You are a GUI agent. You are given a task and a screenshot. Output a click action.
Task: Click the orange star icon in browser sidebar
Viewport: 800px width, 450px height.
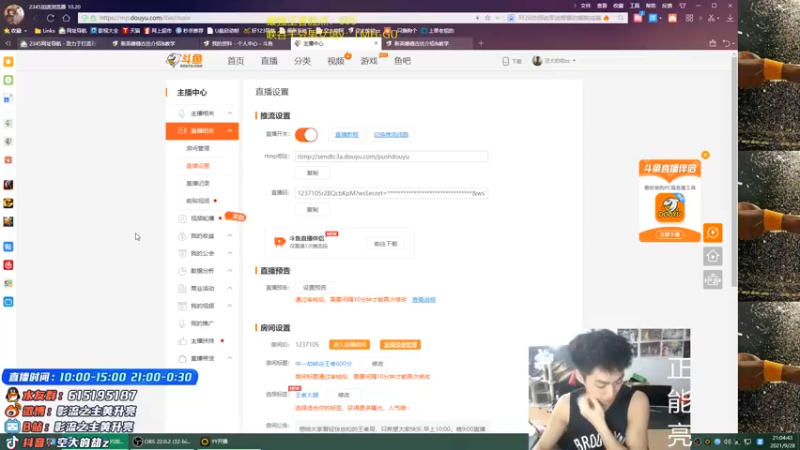(8, 62)
